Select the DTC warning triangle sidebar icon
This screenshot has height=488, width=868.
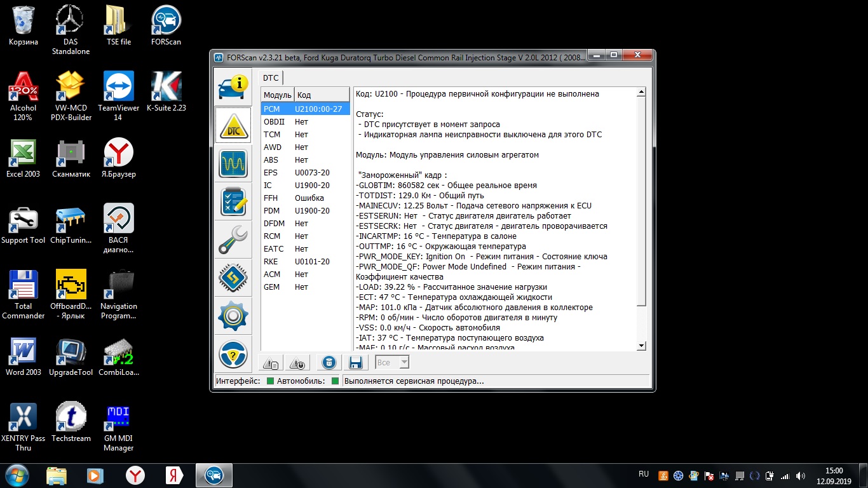coord(233,126)
